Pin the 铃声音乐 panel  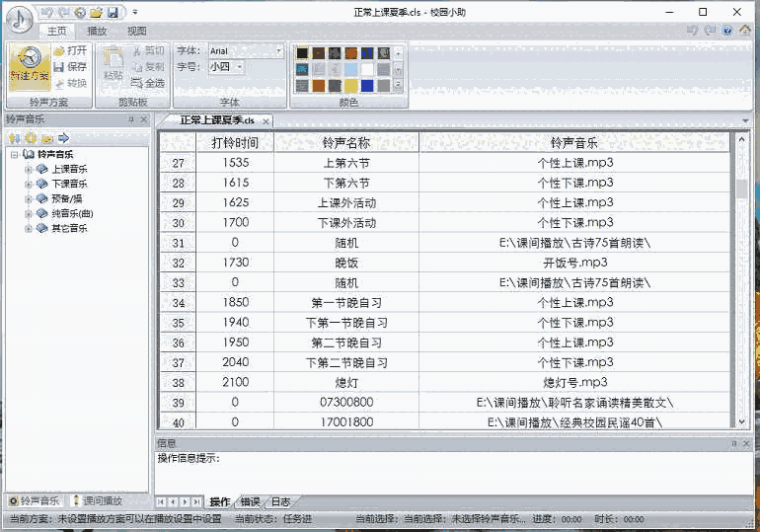(131, 119)
